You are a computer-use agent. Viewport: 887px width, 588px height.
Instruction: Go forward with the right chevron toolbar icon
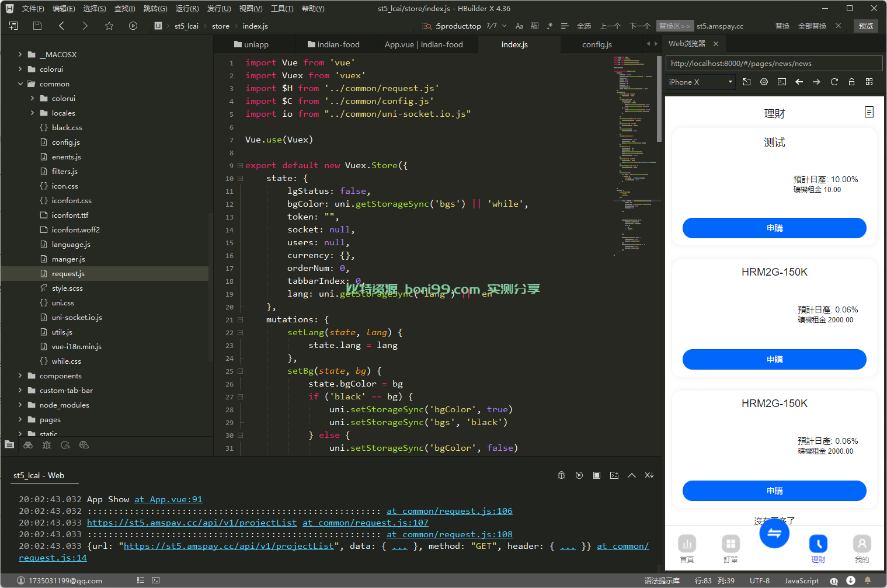pyautogui.click(x=85, y=26)
